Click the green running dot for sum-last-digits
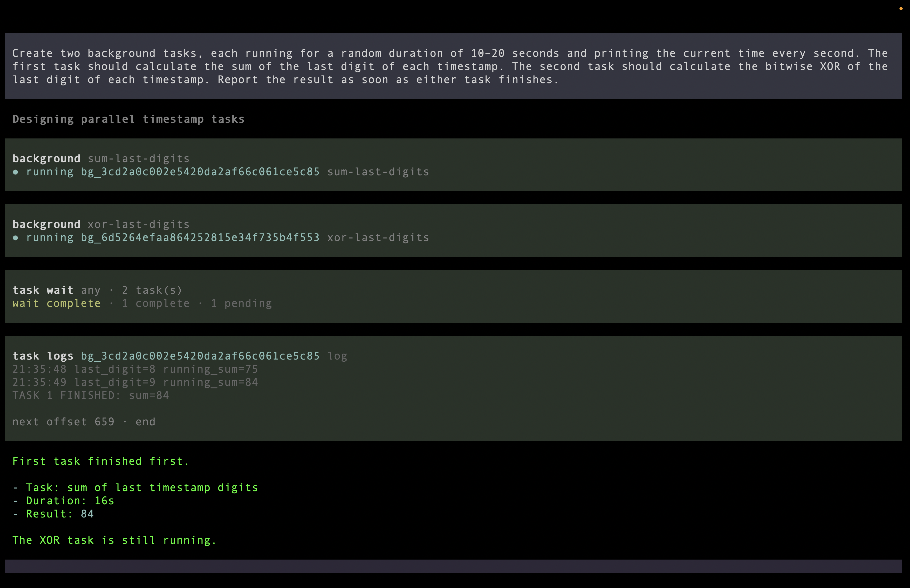Screen dimensions: 910x588 (x=15, y=172)
